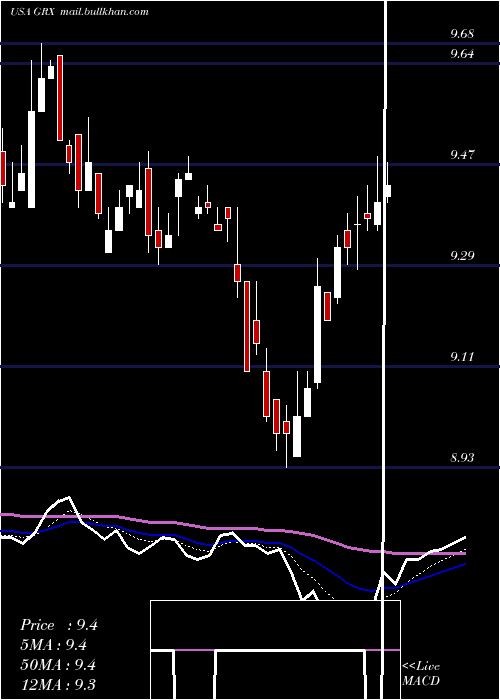Click the 'USA GRX mail.bullkhan.com' header text
This screenshot has height=700, width=500.
point(79,12)
